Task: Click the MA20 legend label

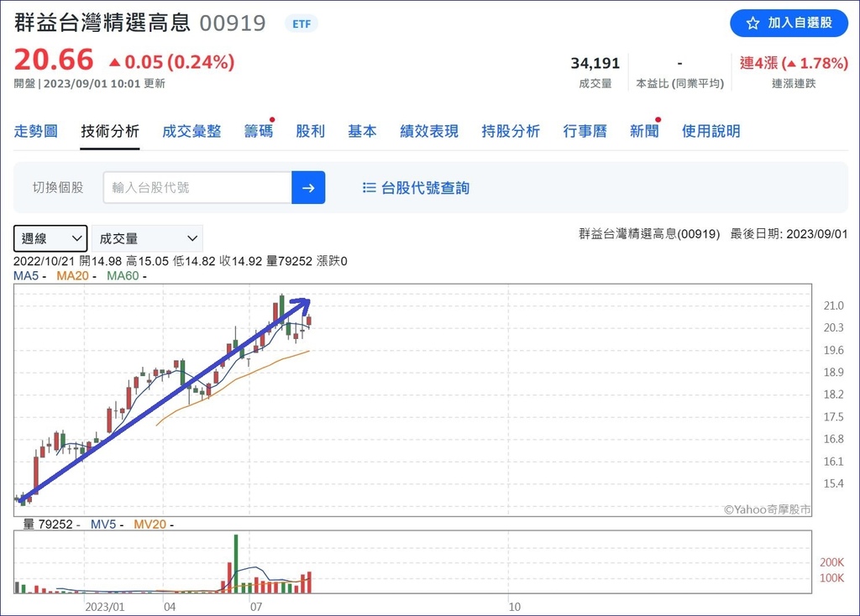Action: point(72,275)
